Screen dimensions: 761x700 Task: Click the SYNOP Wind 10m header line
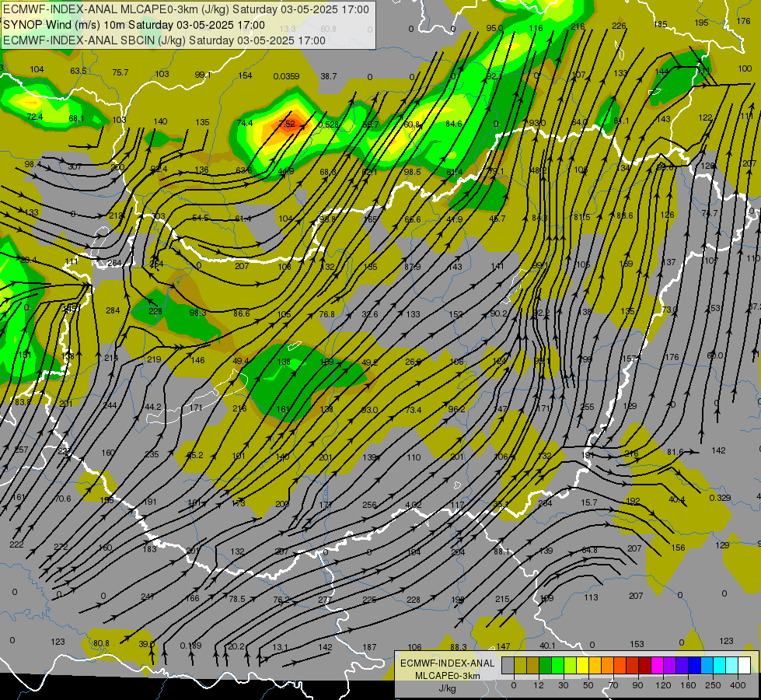pyautogui.click(x=134, y=25)
